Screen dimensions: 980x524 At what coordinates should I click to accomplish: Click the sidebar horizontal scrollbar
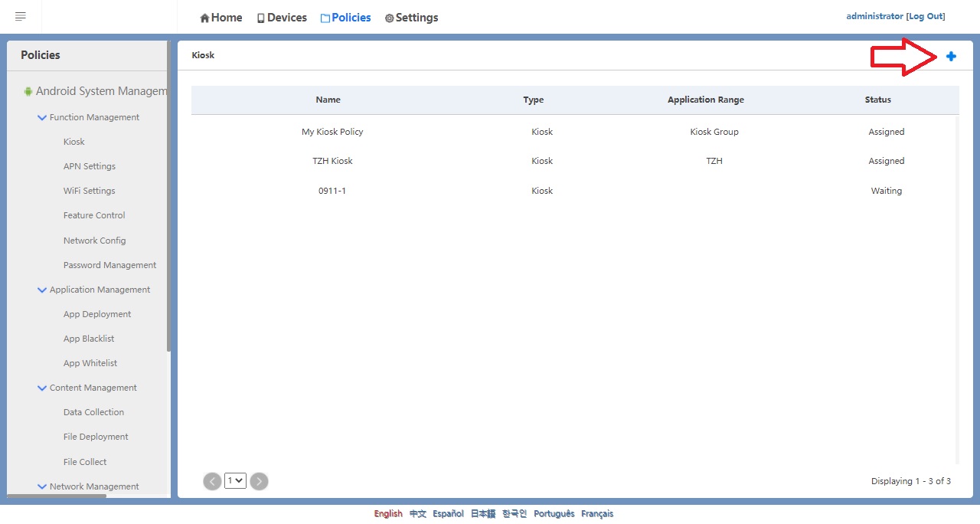(56, 496)
